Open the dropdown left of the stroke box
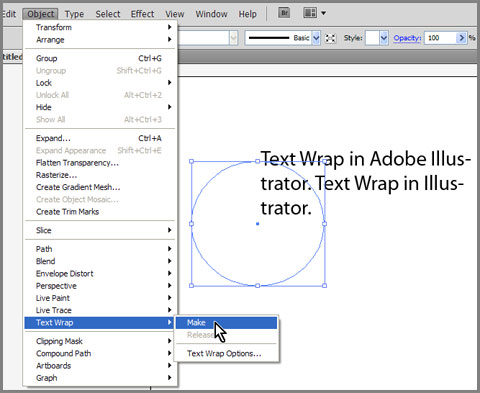Viewport: 480px width, 393px height. [x=234, y=38]
